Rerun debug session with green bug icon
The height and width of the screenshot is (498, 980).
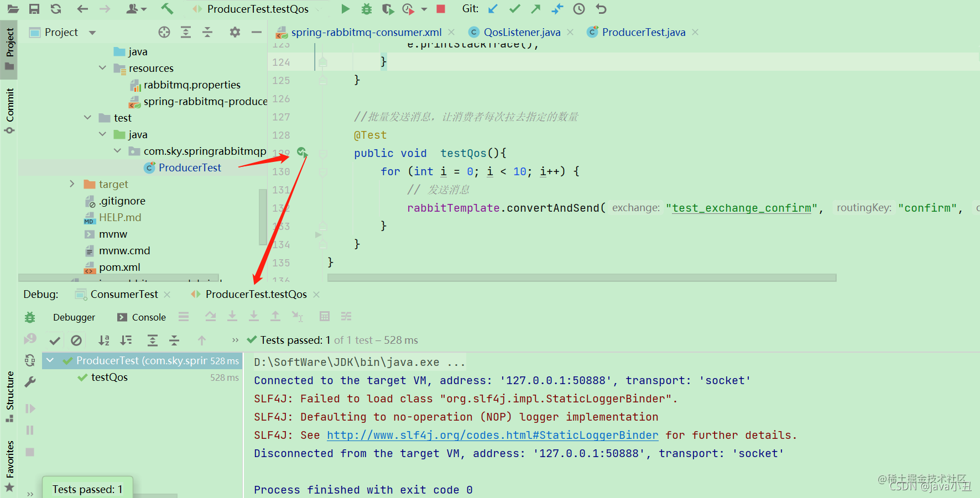point(30,317)
